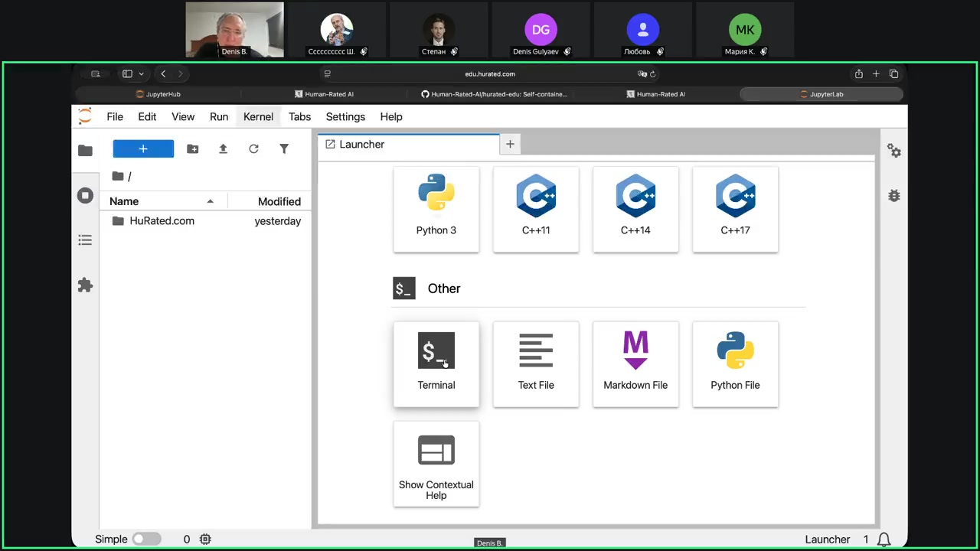Click the blue new launcher button
Screen dimensions: 980x551
(143, 149)
